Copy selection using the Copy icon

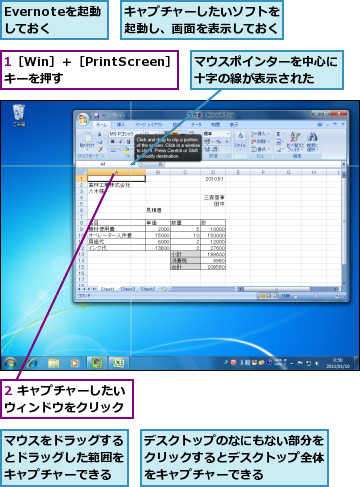click(99, 142)
